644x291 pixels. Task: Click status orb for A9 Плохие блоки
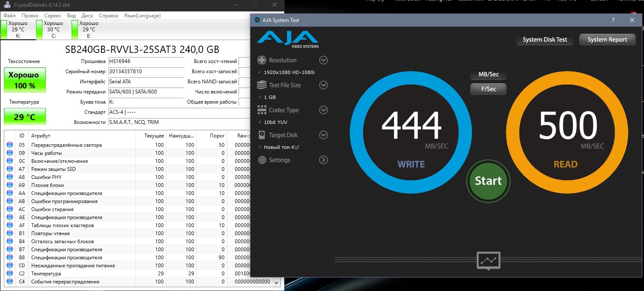pos(10,185)
